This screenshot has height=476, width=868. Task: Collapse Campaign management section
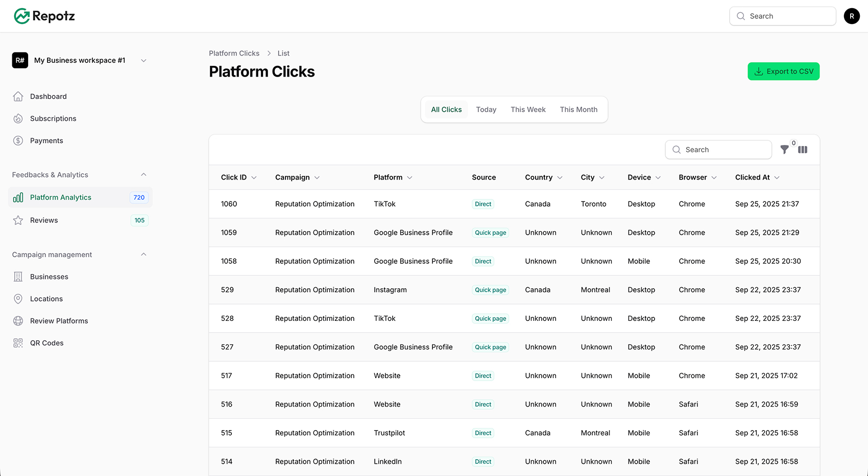coord(143,255)
